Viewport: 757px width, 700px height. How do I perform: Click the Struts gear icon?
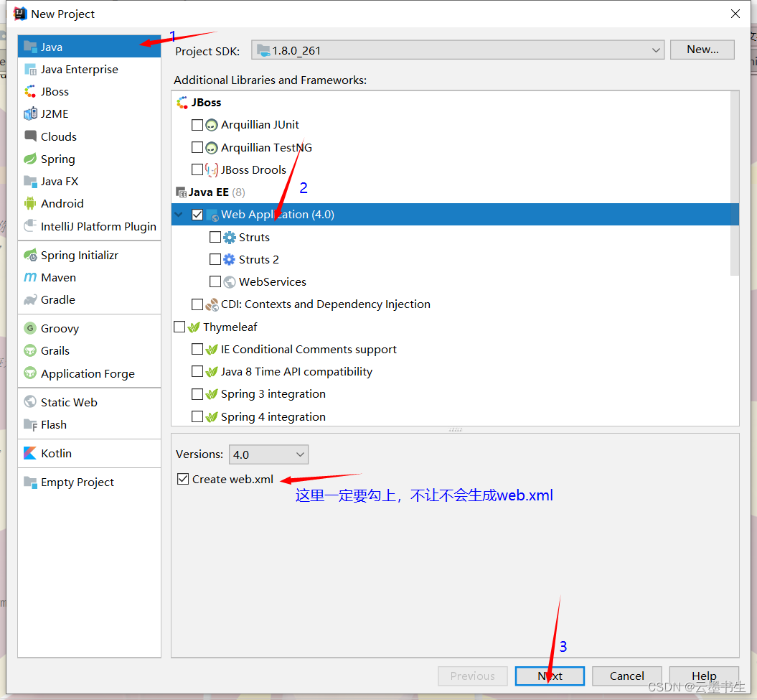[x=230, y=237]
